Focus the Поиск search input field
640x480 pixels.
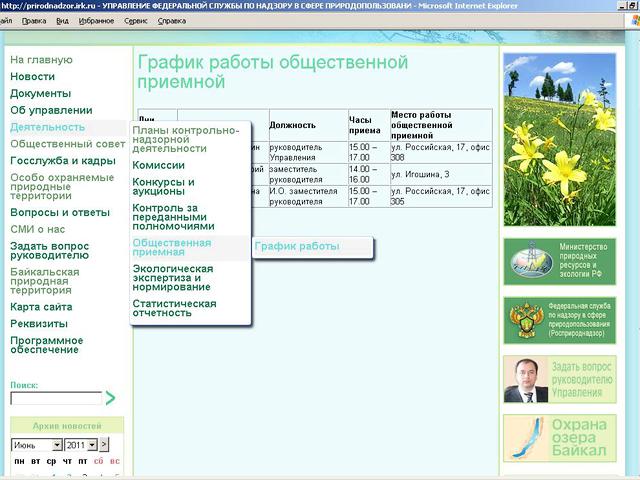[56, 398]
